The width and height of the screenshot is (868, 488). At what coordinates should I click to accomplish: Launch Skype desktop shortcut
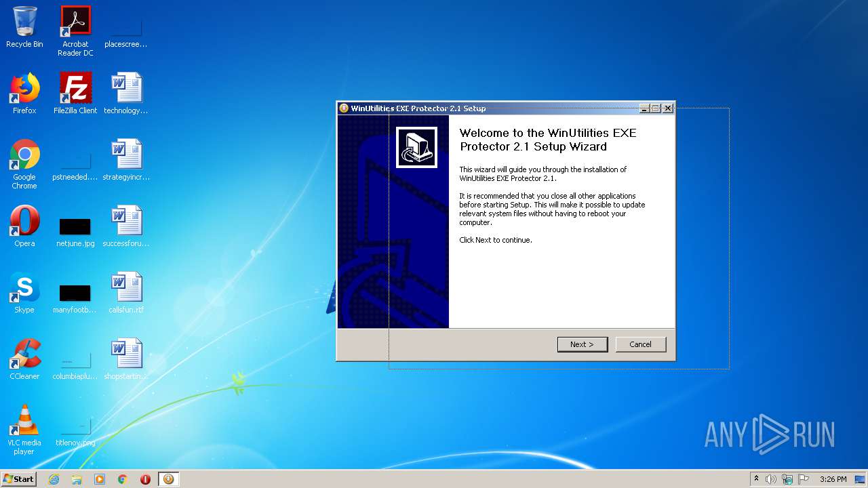[24, 293]
